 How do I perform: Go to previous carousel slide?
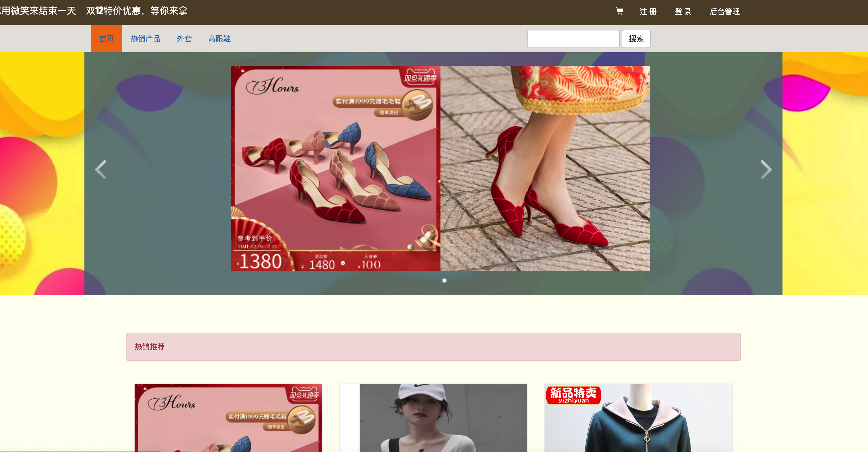(101, 169)
